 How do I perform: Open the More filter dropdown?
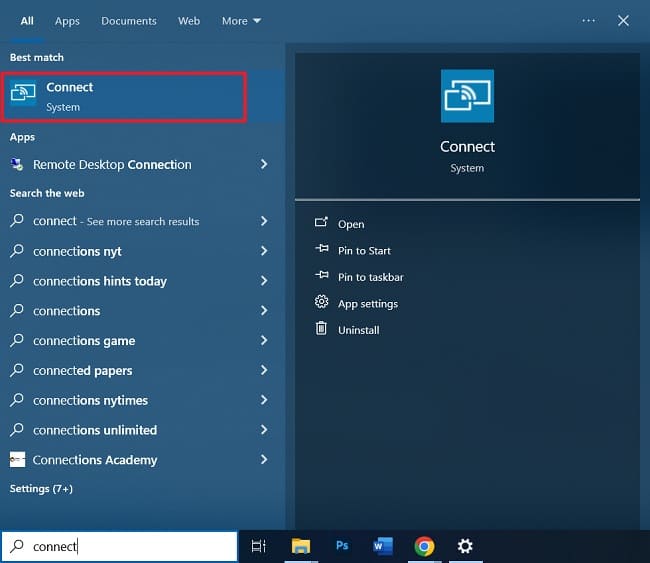pyautogui.click(x=241, y=21)
